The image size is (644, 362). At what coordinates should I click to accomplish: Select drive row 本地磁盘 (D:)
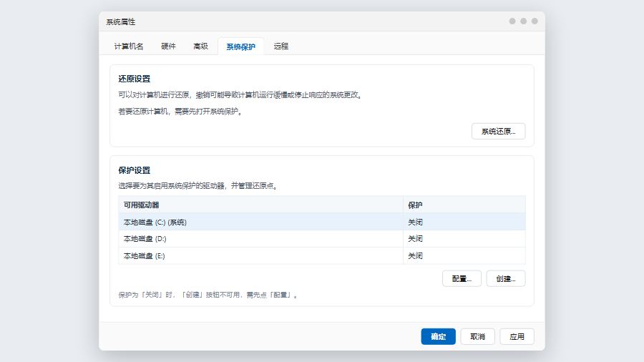tap(322, 239)
